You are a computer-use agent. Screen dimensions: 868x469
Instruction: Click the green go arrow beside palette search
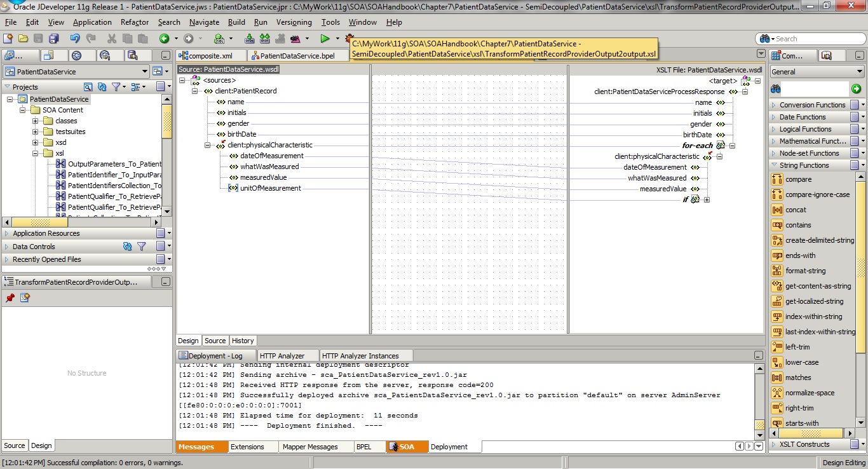(x=857, y=89)
